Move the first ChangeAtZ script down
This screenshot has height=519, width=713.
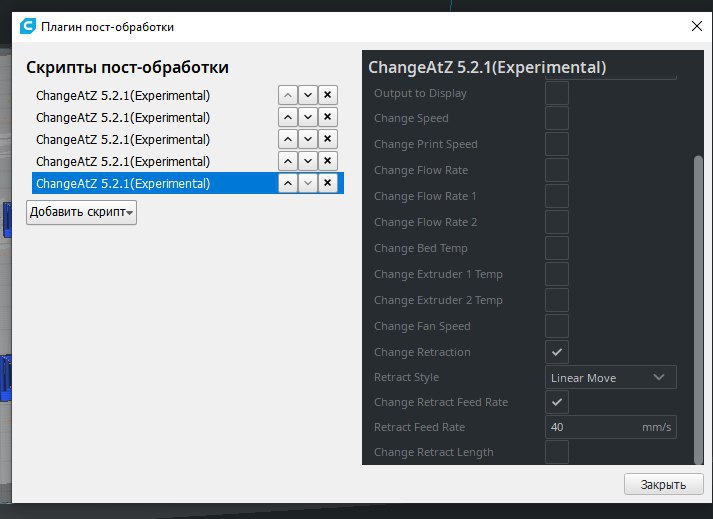pyautogui.click(x=308, y=96)
